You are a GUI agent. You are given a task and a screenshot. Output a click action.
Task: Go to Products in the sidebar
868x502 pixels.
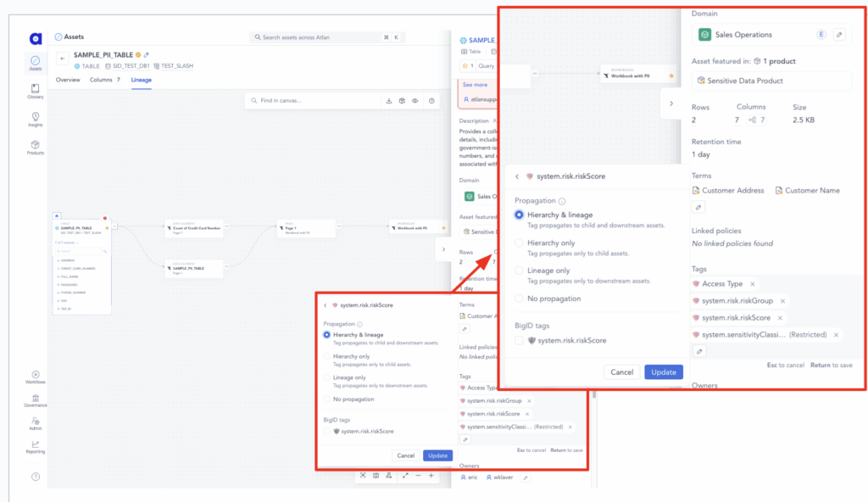pos(35,148)
